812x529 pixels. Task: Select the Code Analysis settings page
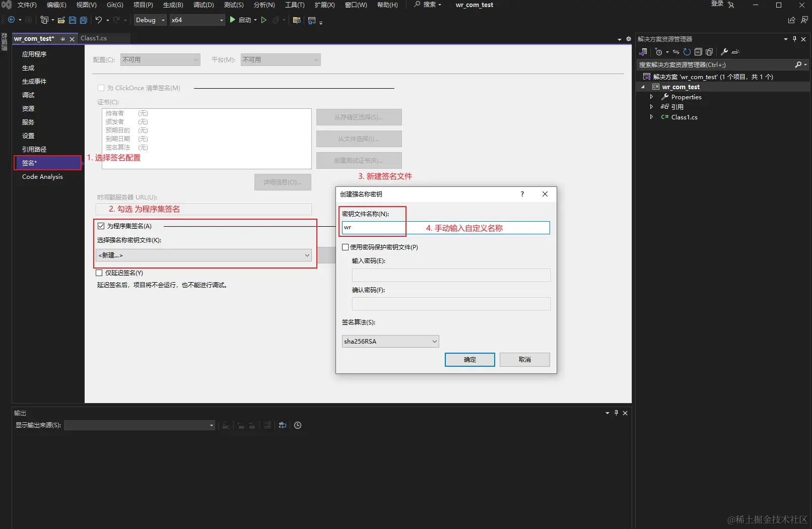pyautogui.click(x=42, y=176)
